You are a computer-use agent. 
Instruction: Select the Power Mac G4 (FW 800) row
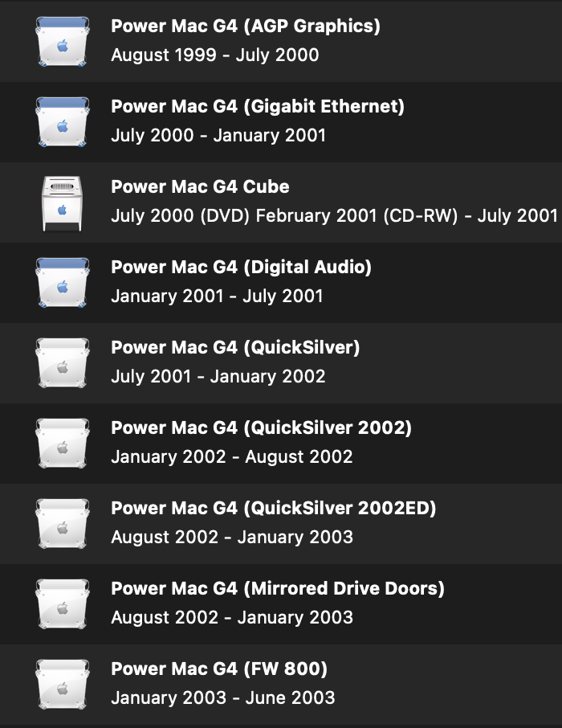[x=281, y=684]
